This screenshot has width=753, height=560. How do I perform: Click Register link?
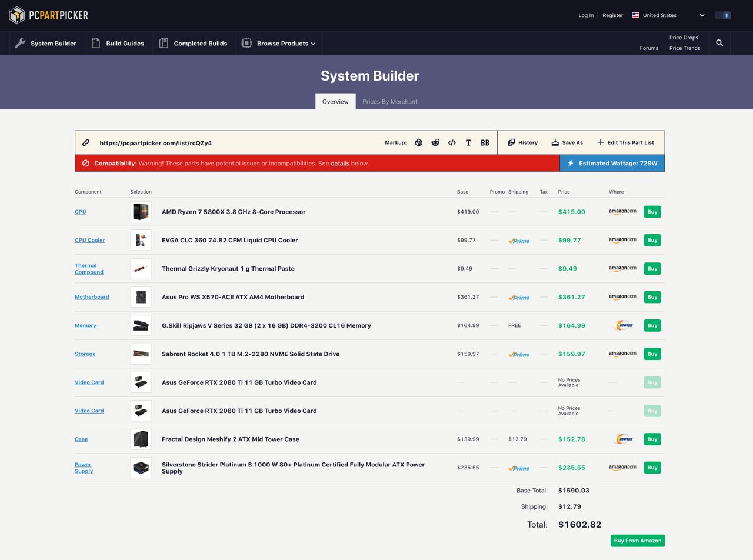[x=612, y=15]
